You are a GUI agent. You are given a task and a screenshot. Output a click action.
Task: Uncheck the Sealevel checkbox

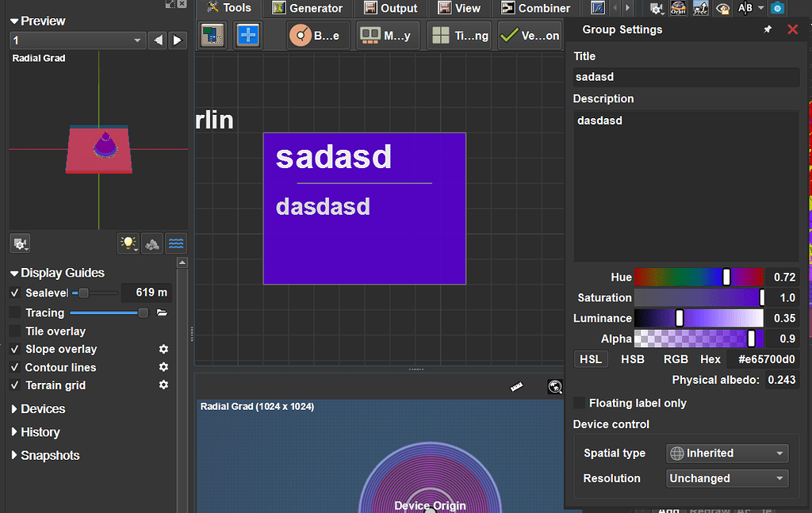[x=15, y=293]
